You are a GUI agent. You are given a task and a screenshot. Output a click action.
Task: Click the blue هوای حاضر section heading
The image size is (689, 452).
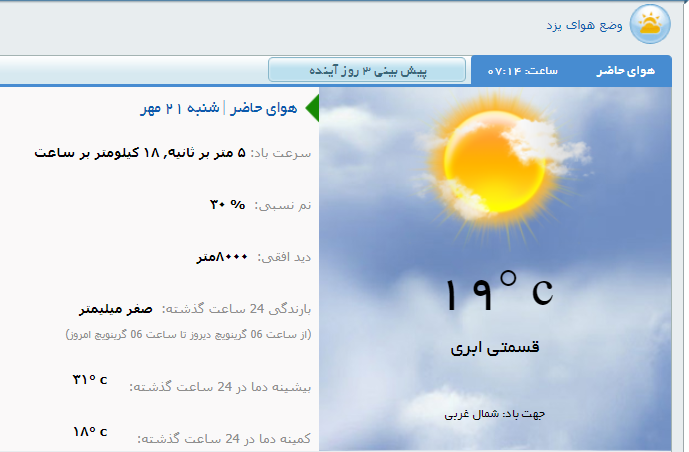coord(264,108)
